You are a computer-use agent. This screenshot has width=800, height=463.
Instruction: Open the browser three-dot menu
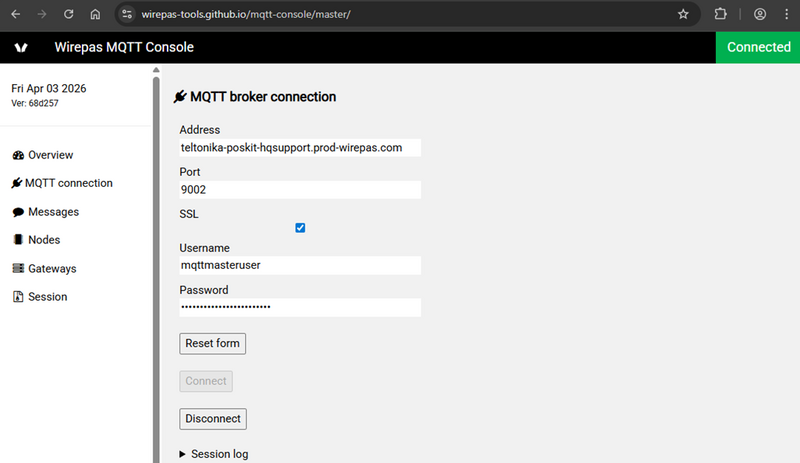click(786, 14)
